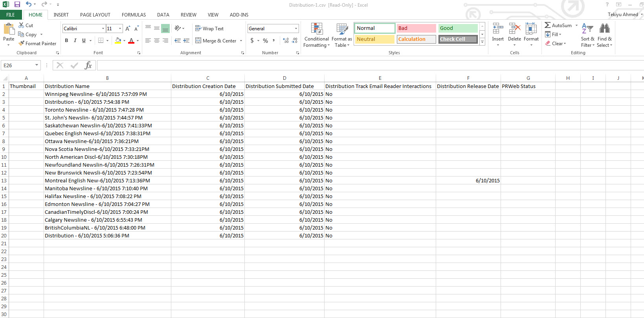Apply the Bad cell style
This screenshot has width=644, height=318.
tap(416, 28)
